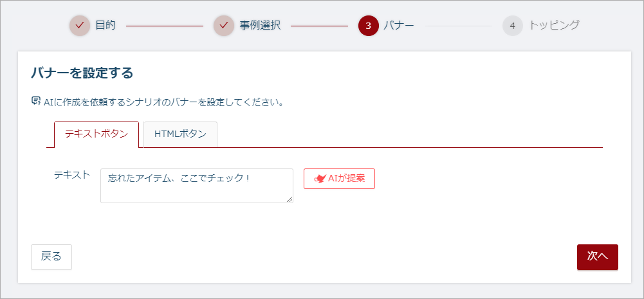Switch to the テキストボタン tab
Viewport: 644px width, 299px height.
97,134
